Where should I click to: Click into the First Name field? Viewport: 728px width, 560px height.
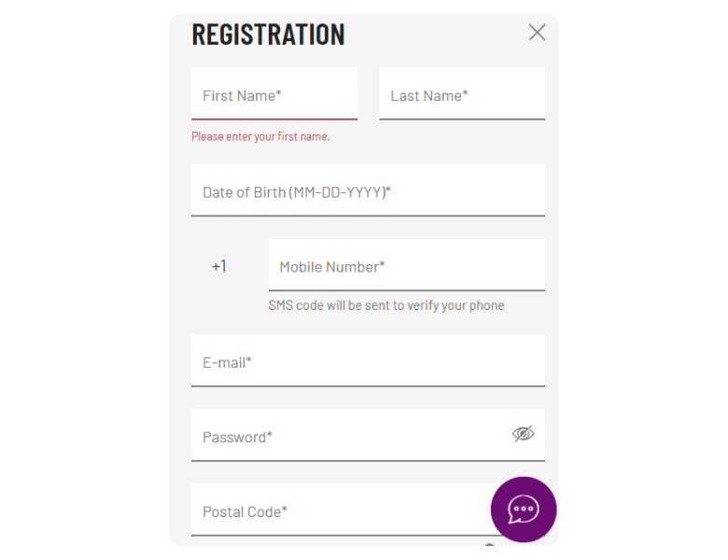(274, 93)
